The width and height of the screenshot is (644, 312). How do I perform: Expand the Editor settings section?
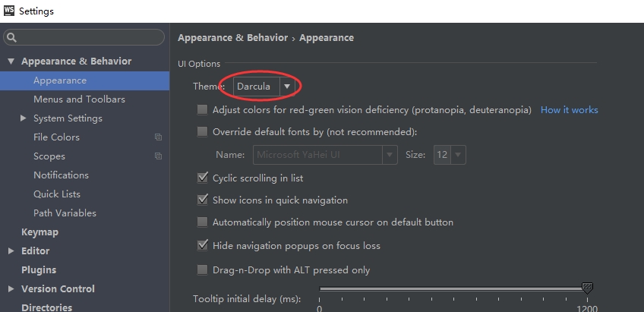pyautogui.click(x=11, y=251)
